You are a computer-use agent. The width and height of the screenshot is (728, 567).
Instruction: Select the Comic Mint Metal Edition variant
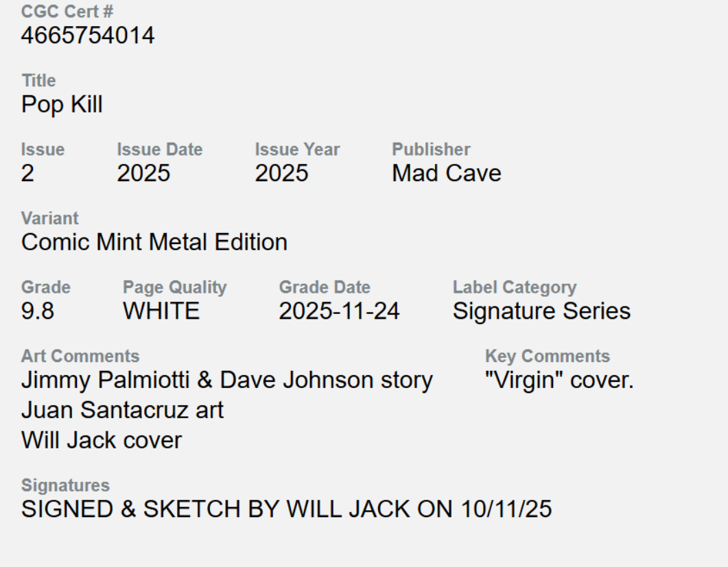(154, 242)
